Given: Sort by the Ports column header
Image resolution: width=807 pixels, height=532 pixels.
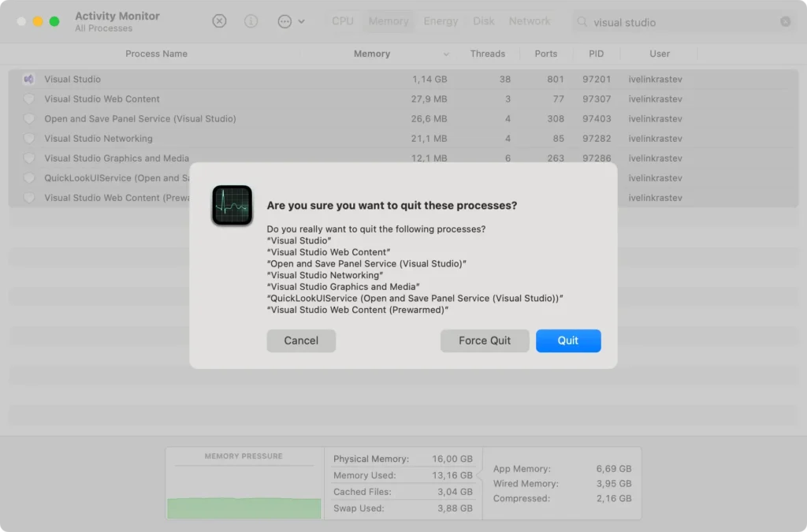Looking at the screenshot, I should coord(545,54).
